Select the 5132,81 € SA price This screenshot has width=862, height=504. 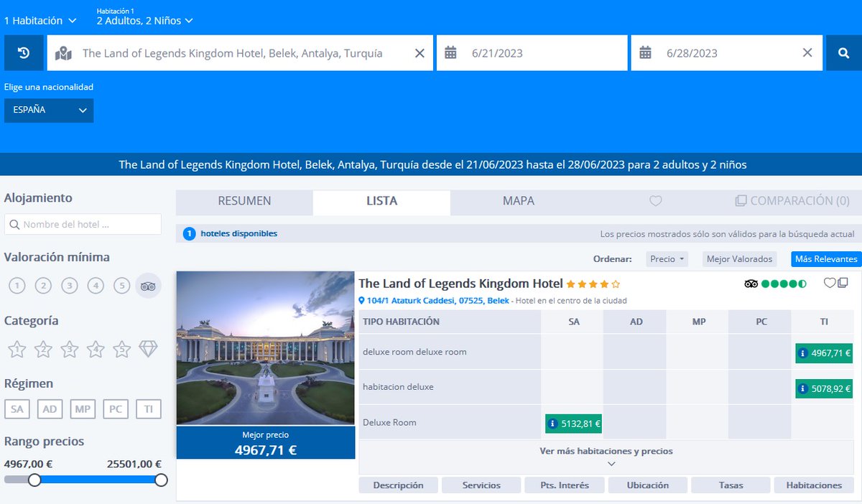573,424
